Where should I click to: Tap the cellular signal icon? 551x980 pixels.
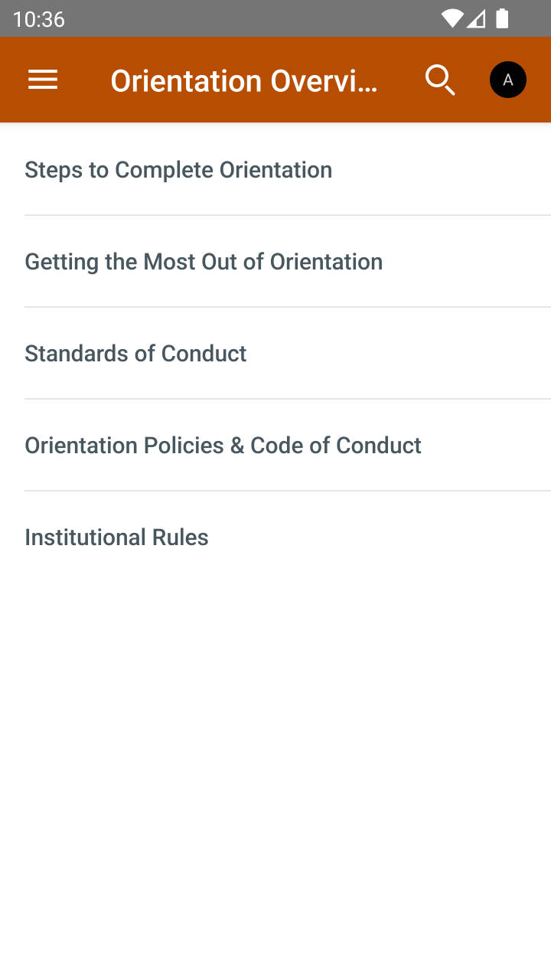(477, 18)
